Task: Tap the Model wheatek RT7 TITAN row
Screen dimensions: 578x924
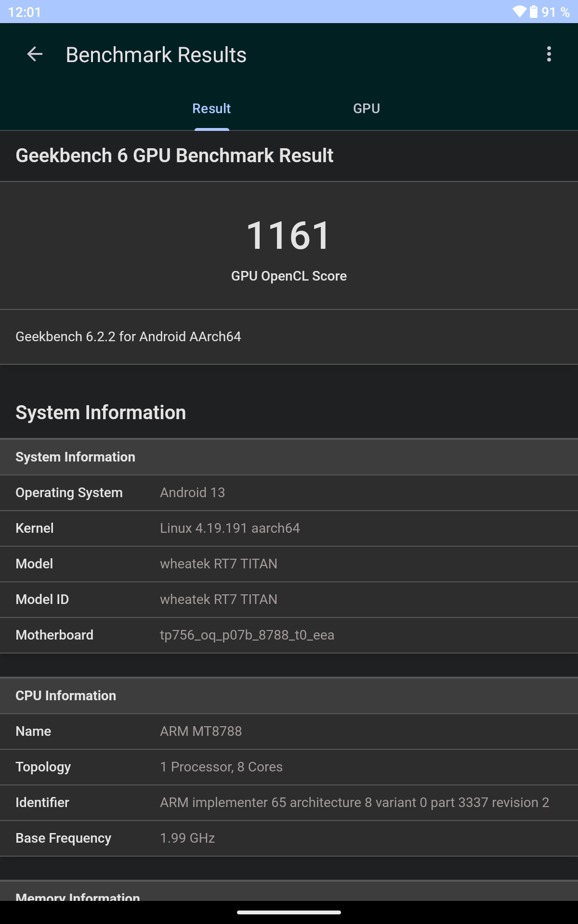Action: 289,564
